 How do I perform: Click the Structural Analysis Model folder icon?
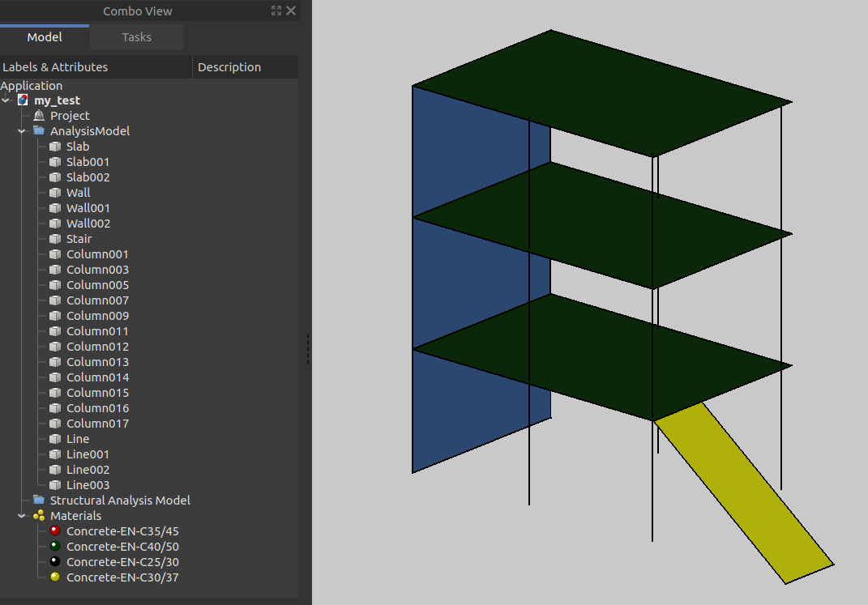click(x=39, y=501)
